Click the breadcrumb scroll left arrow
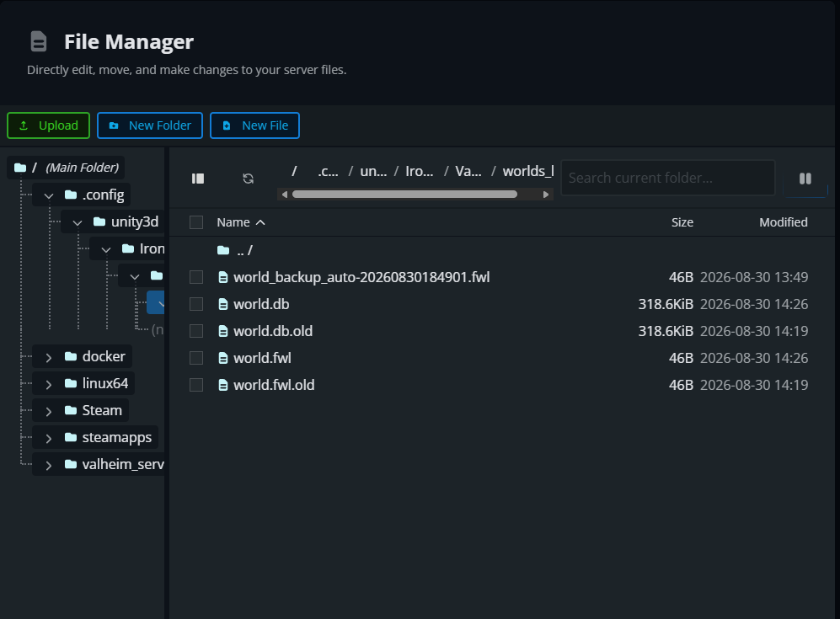This screenshot has height=619, width=840. 285,195
